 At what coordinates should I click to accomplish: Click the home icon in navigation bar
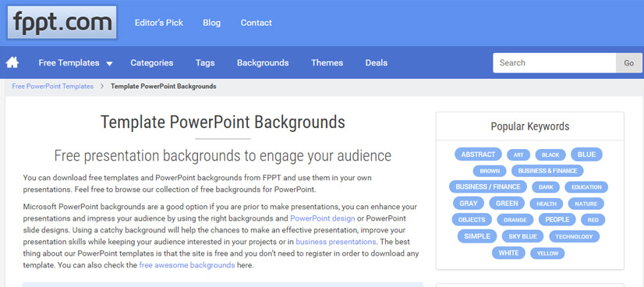tap(12, 62)
